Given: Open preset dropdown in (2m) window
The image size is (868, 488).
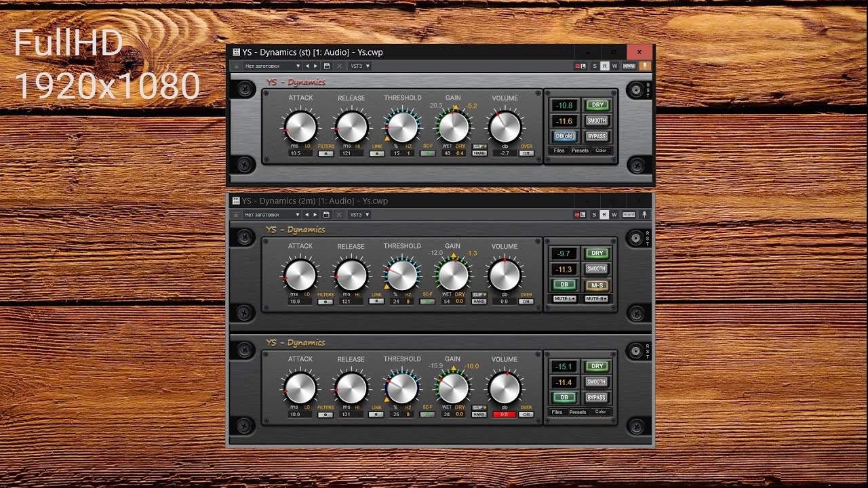Looking at the screenshot, I should tap(272, 214).
